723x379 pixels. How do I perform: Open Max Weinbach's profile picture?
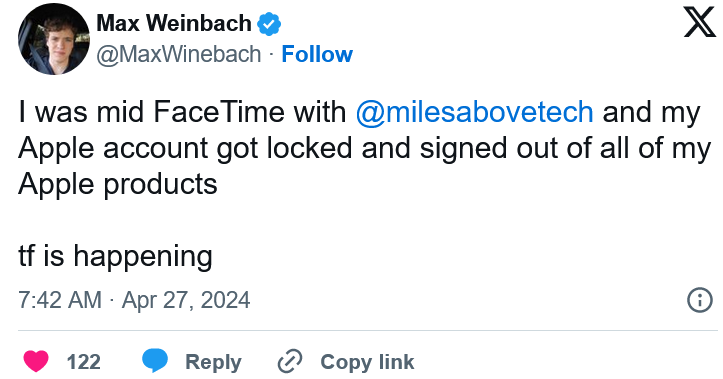(54, 39)
